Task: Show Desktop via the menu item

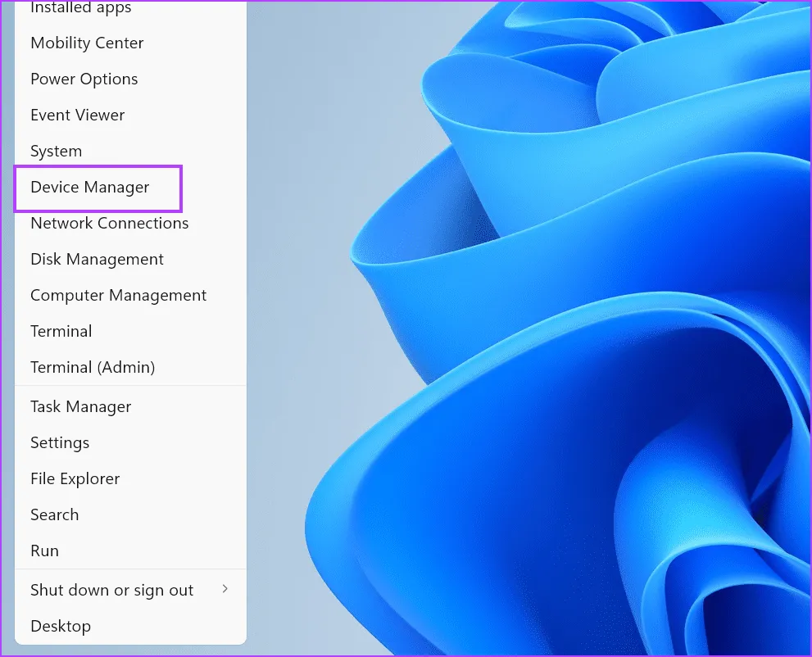Action: pos(61,627)
